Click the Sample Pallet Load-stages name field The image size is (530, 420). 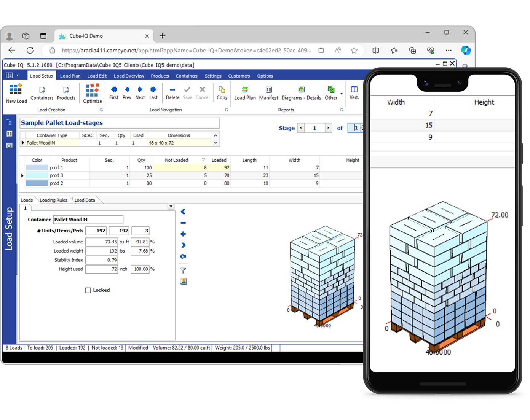[x=120, y=123]
